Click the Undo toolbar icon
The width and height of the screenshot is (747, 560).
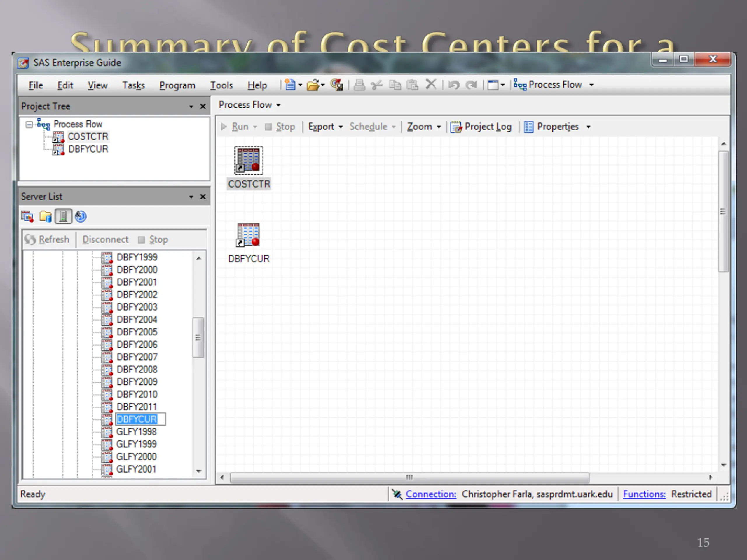tap(454, 85)
